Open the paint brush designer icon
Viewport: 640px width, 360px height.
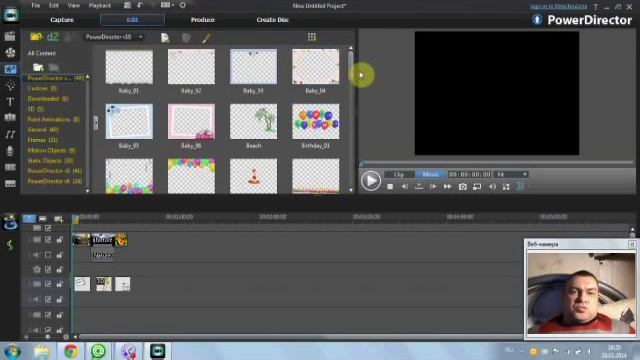(x=206, y=38)
